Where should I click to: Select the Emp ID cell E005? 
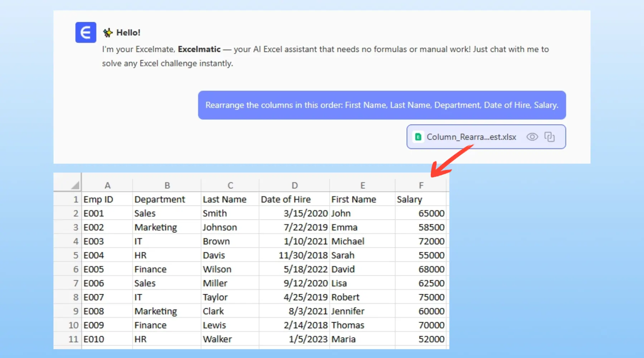coord(107,269)
